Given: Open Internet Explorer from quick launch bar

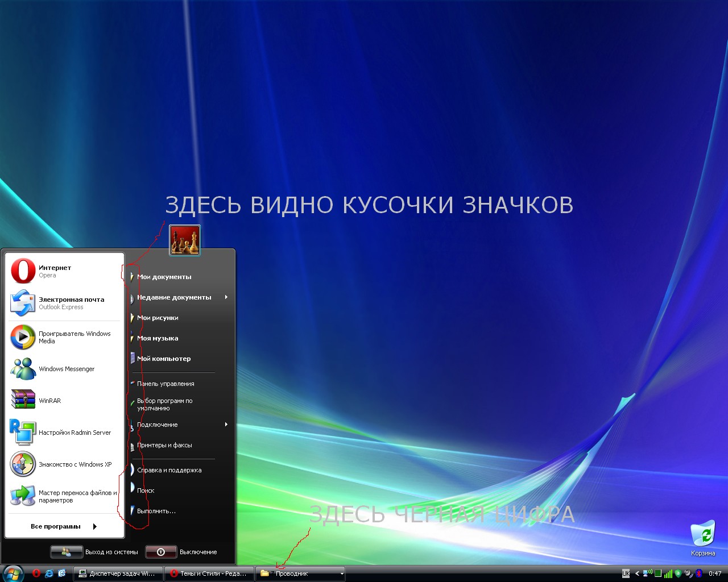Looking at the screenshot, I should [49, 573].
